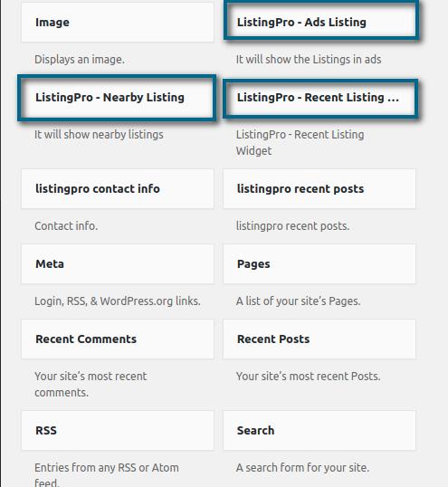Open the ListingPro - Ads Listing widget

(x=321, y=21)
